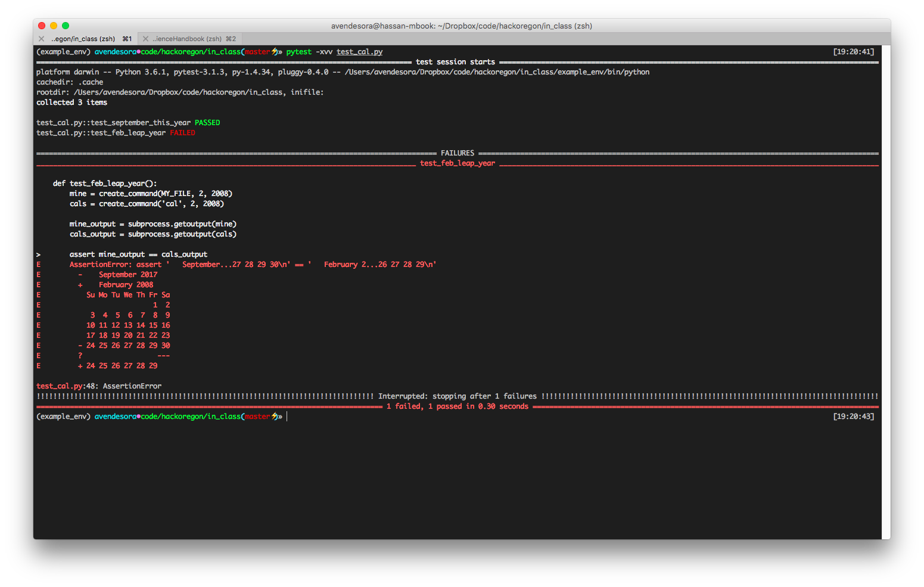Click the 'mine = create_command(MY_FILE, 2, 2008)' line

coord(151,194)
